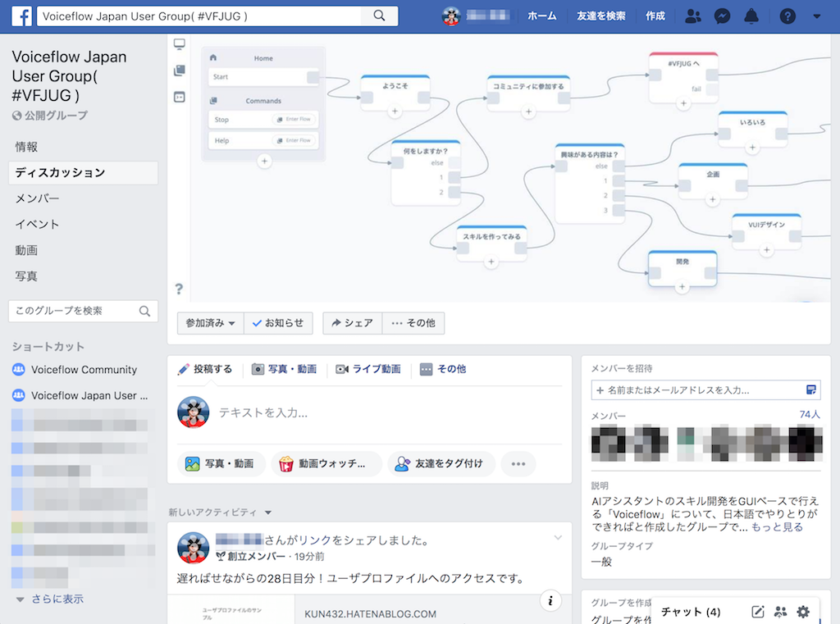Open the メンバー sidebar item
This screenshot has width=840, height=624.
coord(37,198)
